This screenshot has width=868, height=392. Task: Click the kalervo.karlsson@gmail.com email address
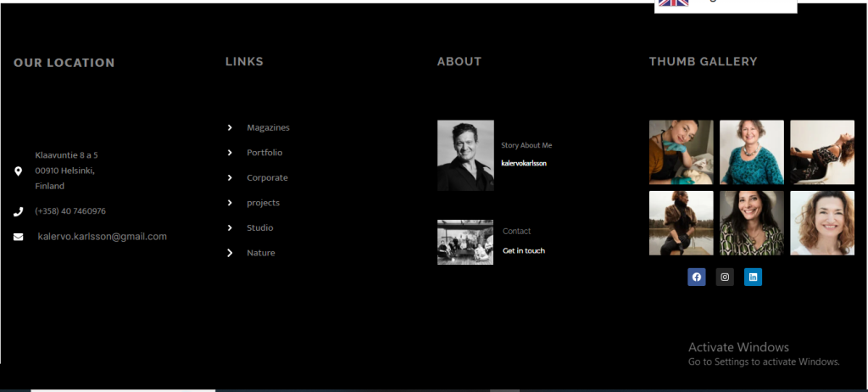pyautogui.click(x=102, y=237)
